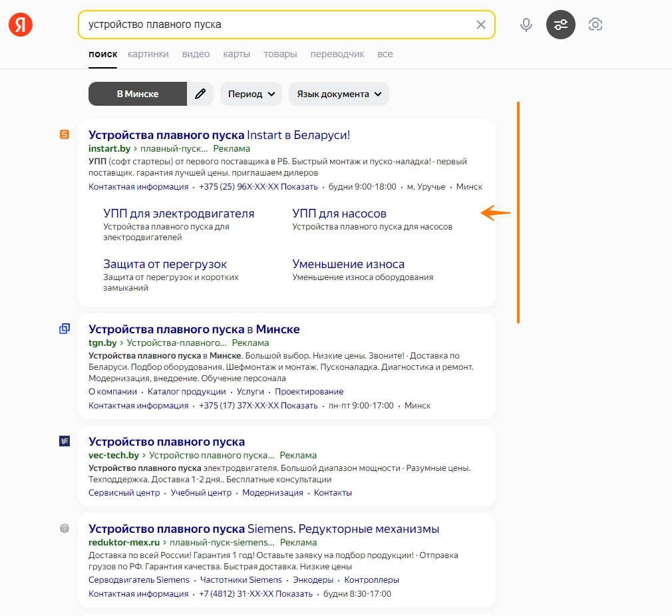Click instart.by 'м. Уручье' metro text
Image resolution: width=672 pixels, height=616 pixels.
(426, 187)
